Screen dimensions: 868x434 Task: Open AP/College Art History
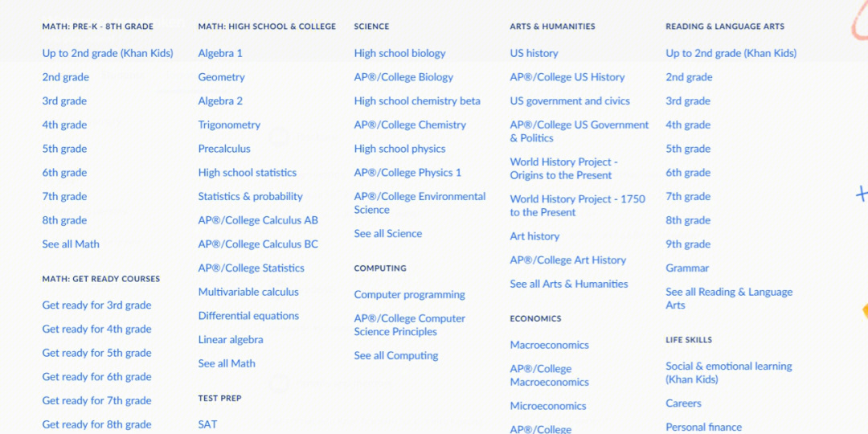click(x=568, y=260)
